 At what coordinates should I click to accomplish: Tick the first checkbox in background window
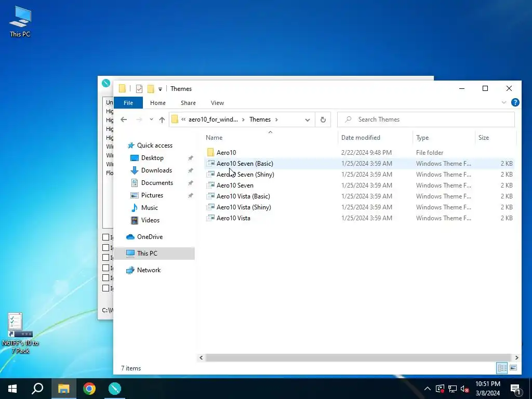106,237
